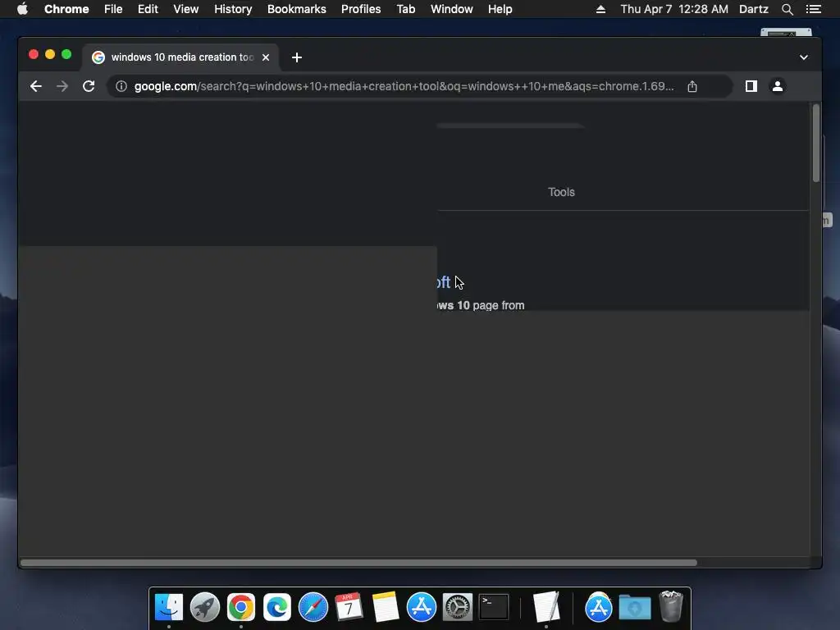View site information icon in address bar
Screen dimensions: 840x630
tap(121, 86)
